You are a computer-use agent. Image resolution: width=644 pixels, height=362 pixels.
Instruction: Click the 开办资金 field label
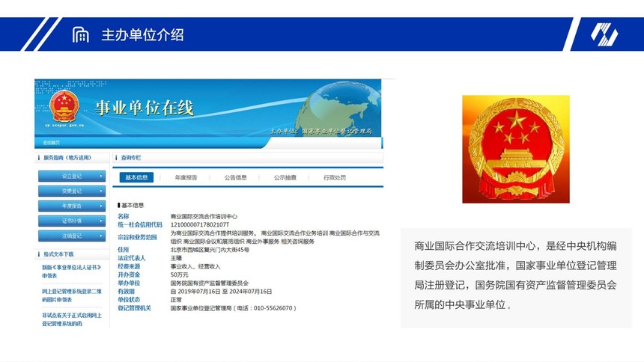[129, 274]
